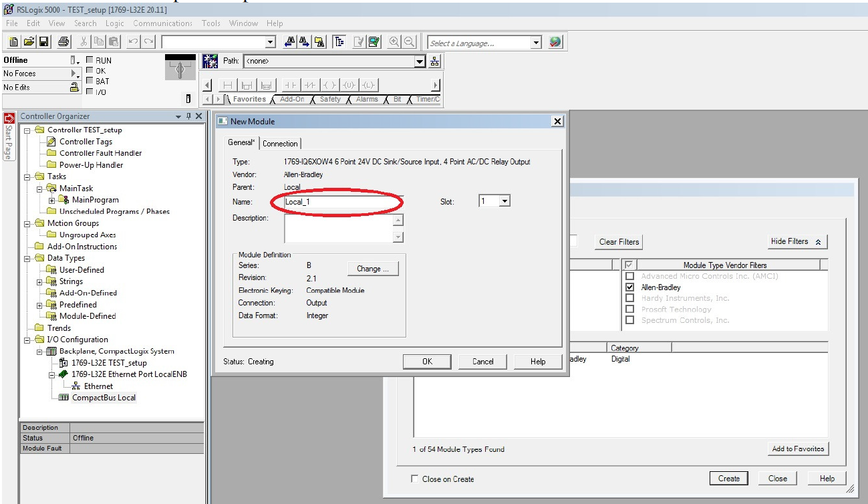Image resolution: width=868 pixels, height=504 pixels.
Task: Toggle Prosoft Technology vendor checkbox
Action: tap(629, 309)
